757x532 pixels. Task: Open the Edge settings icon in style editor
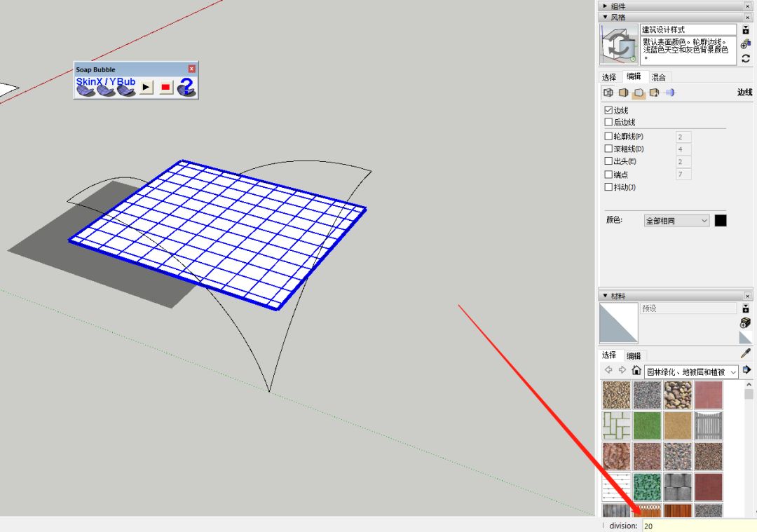[x=608, y=93]
